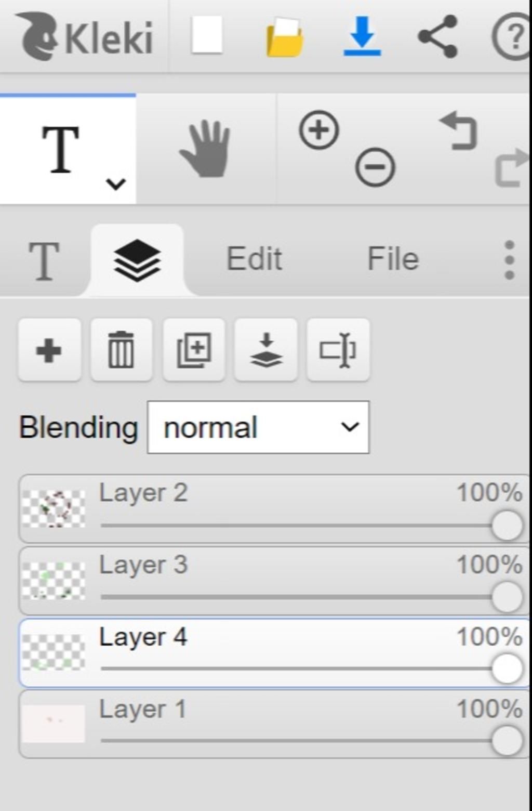This screenshot has height=811, width=532.
Task: Zoom in with the plus magnifier
Action: [319, 129]
